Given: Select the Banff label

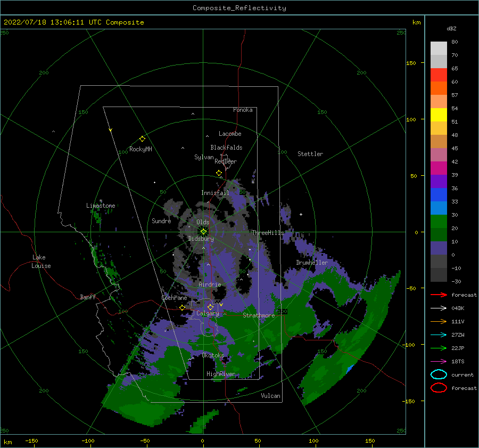Looking at the screenshot, I should (x=88, y=297).
